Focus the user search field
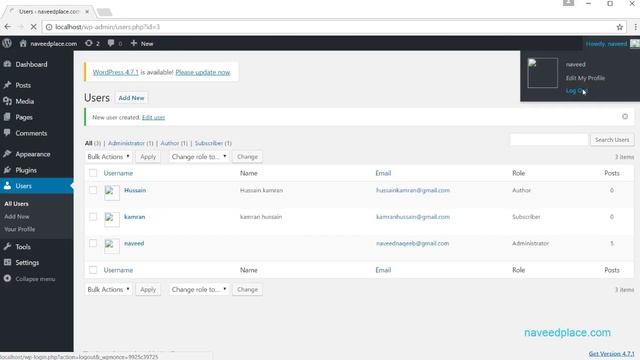640x360 pixels. pyautogui.click(x=549, y=140)
